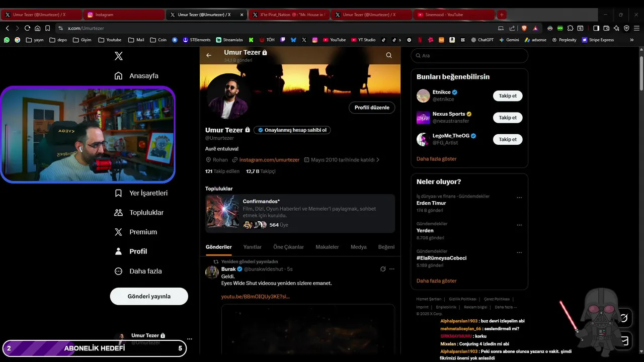
Task: Open Anasayfa in the sidebar
Action: (x=137, y=76)
